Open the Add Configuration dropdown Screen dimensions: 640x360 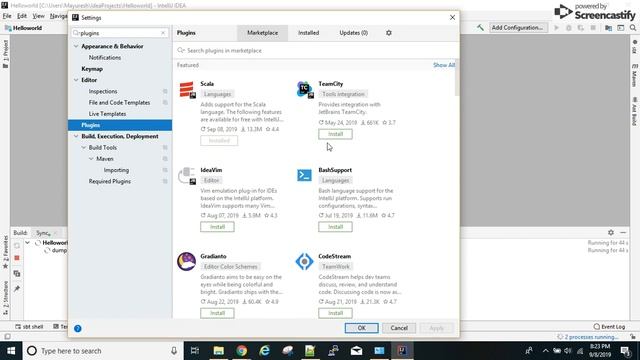(x=517, y=28)
